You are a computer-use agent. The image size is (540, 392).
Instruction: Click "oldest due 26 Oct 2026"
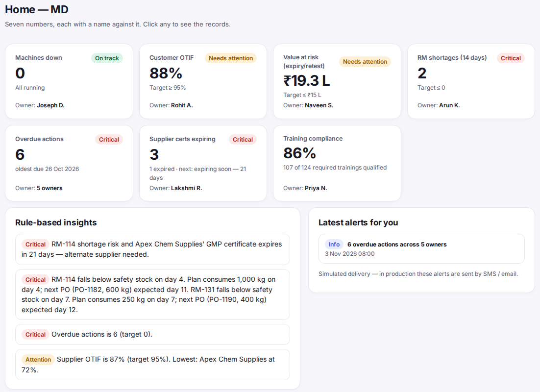click(47, 169)
